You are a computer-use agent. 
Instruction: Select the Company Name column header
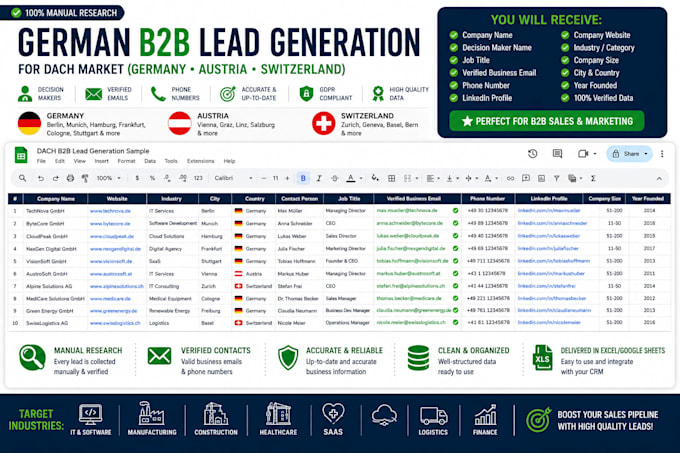(x=56, y=199)
